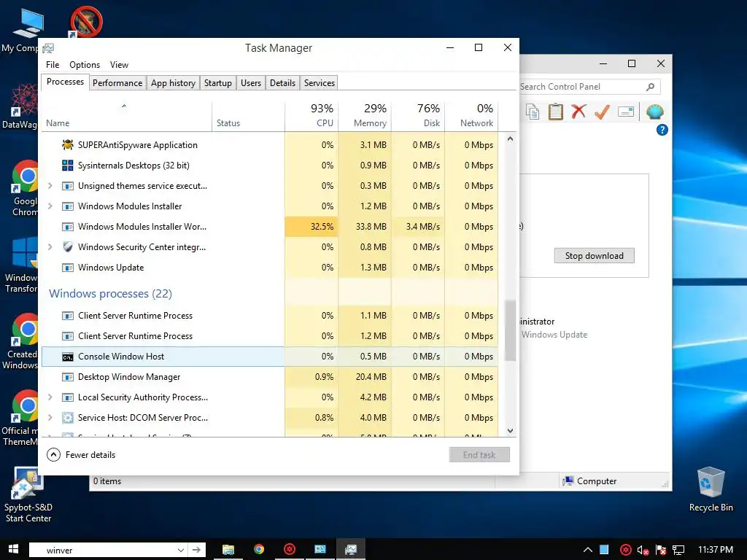Sort processes by Disk column header

click(418, 116)
